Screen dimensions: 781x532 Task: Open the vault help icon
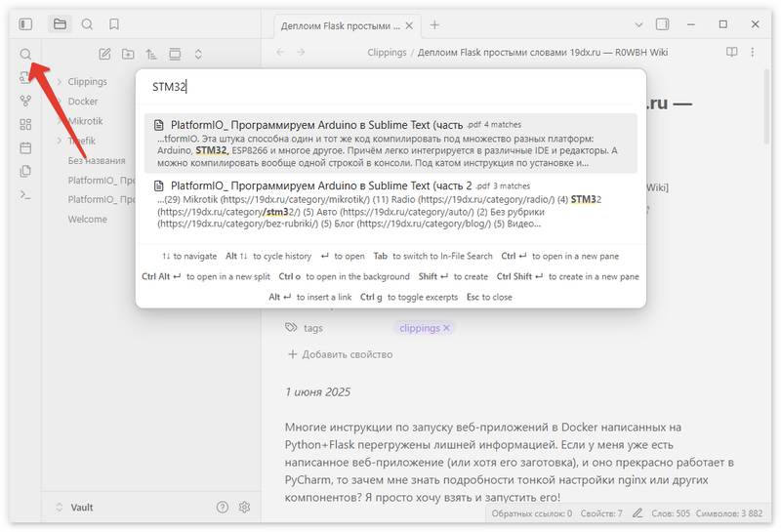tap(223, 507)
